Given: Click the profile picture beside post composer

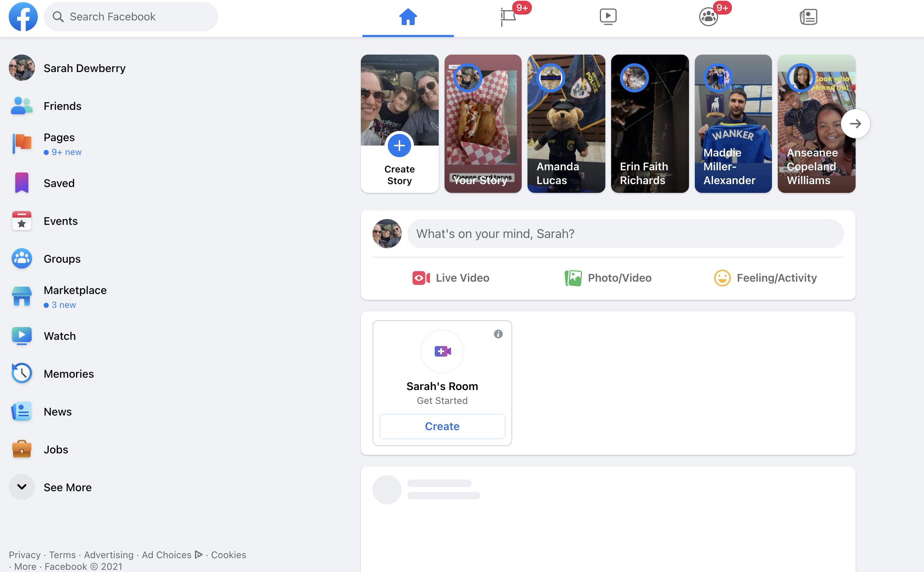Looking at the screenshot, I should click(x=387, y=234).
